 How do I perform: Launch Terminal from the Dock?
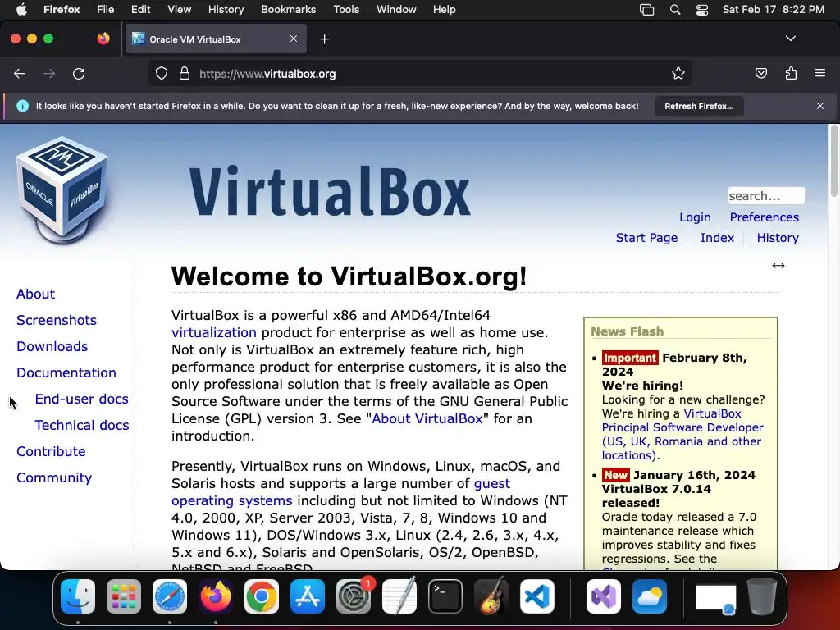[445, 596]
